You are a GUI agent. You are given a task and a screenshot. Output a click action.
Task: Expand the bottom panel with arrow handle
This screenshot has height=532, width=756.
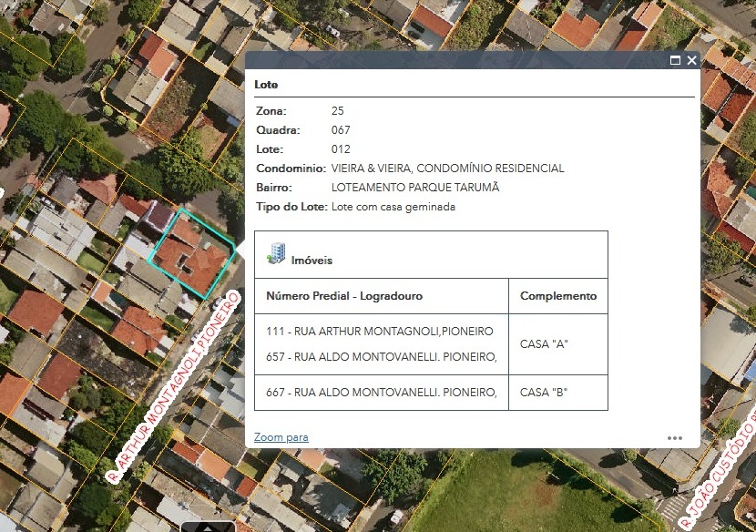tap(208, 527)
